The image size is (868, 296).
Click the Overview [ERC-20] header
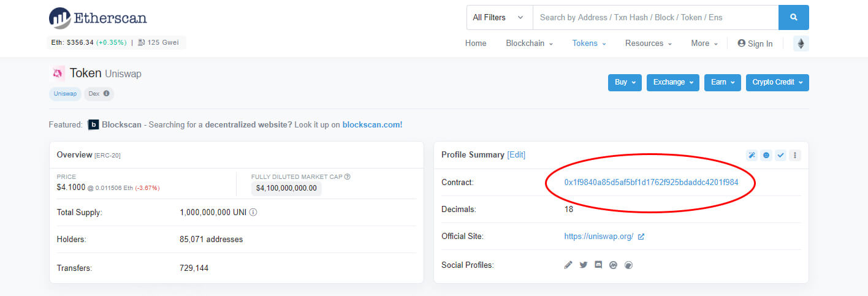(88, 155)
